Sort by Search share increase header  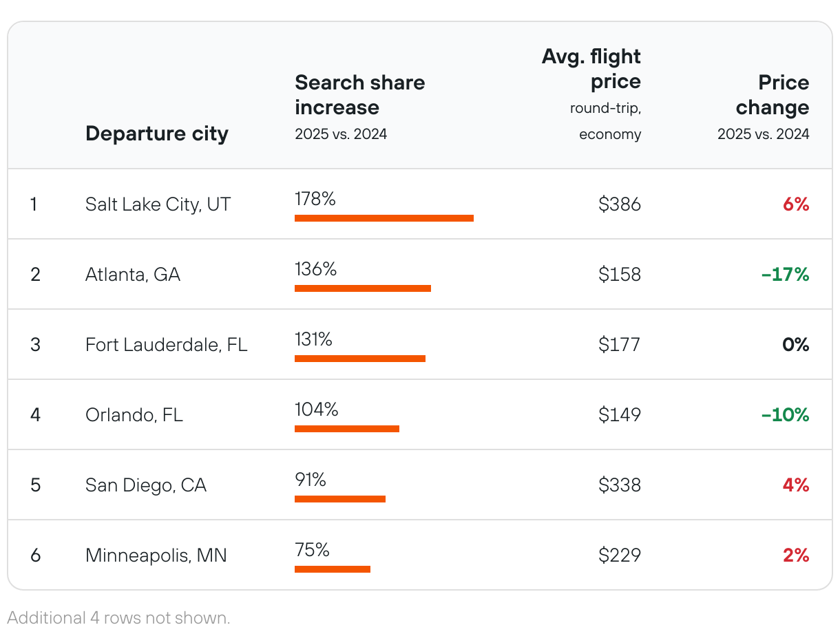359,95
